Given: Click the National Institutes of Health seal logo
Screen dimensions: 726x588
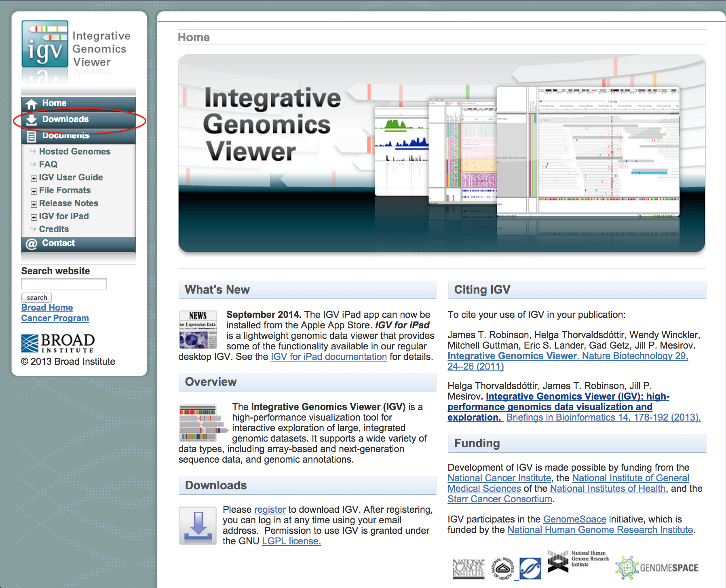Looking at the screenshot, I should click(x=502, y=568).
